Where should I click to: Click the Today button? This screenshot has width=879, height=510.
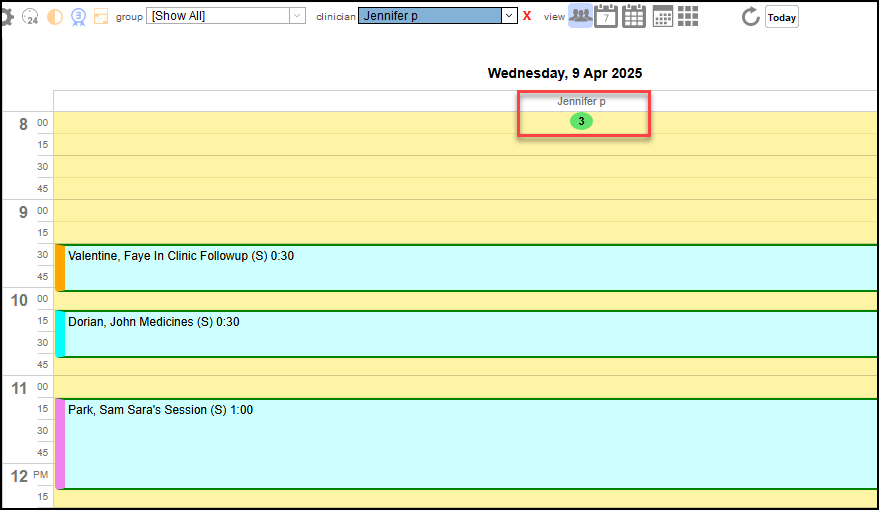tap(782, 17)
